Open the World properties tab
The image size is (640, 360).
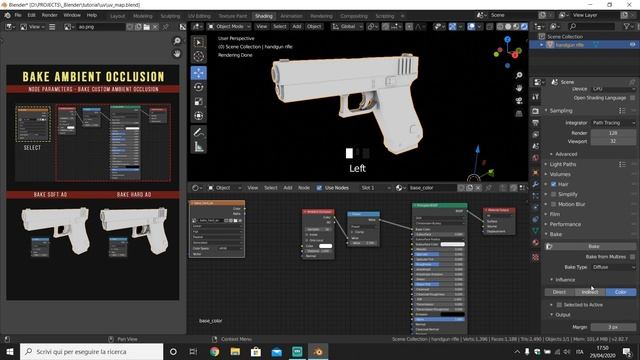coord(536,158)
